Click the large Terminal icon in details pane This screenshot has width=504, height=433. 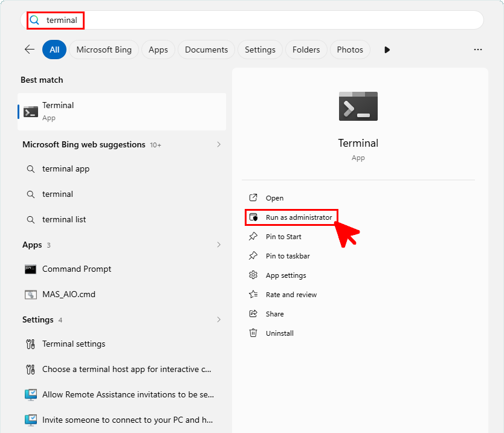click(x=358, y=106)
